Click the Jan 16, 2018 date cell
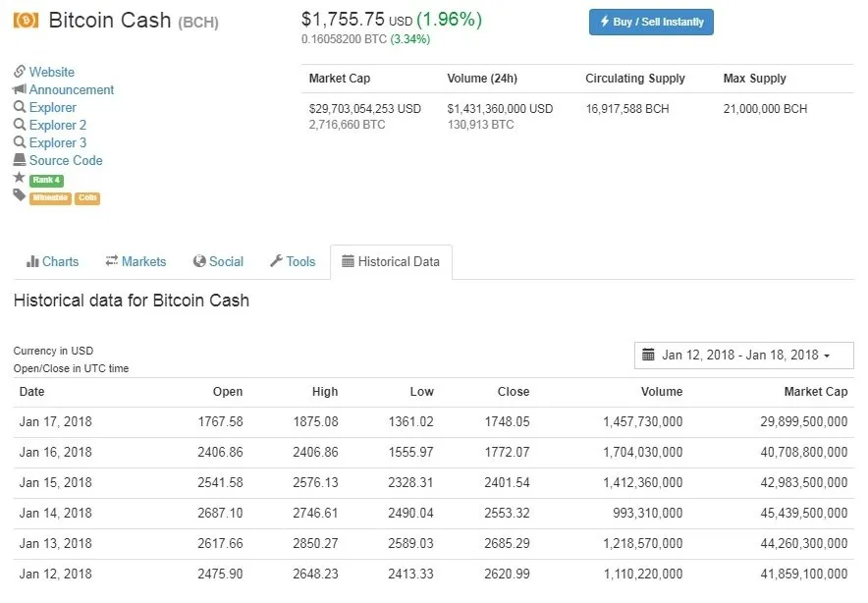The width and height of the screenshot is (868, 603). click(55, 453)
